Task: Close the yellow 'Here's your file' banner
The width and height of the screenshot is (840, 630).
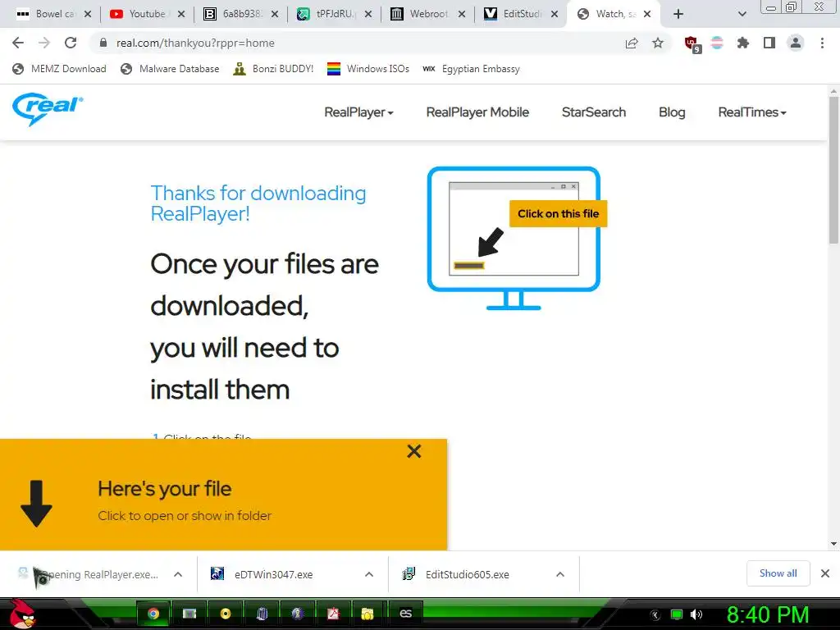Action: (x=413, y=451)
